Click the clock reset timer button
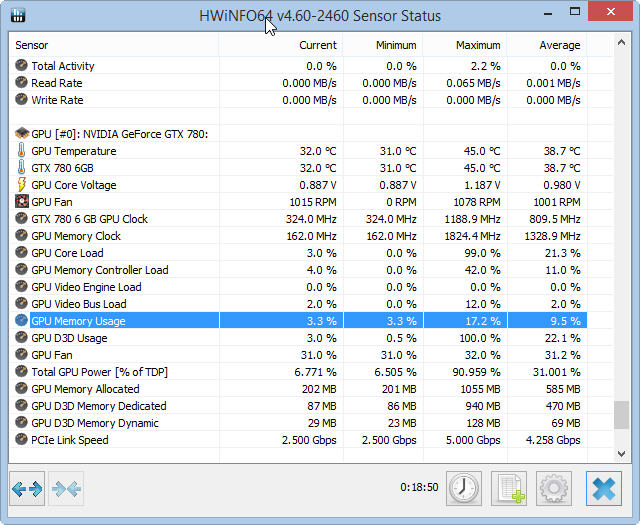Viewport: 640px width, 525px height. [x=464, y=489]
